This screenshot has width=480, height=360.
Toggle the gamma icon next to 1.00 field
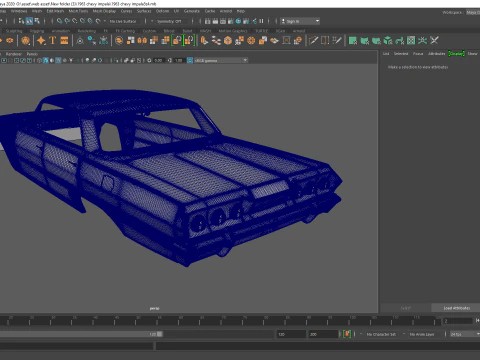pyautogui.click(x=170, y=60)
